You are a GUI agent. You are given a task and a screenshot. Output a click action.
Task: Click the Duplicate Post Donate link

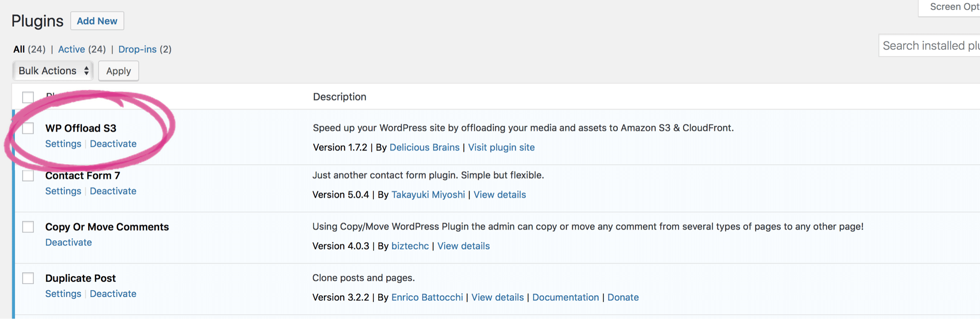point(623,297)
